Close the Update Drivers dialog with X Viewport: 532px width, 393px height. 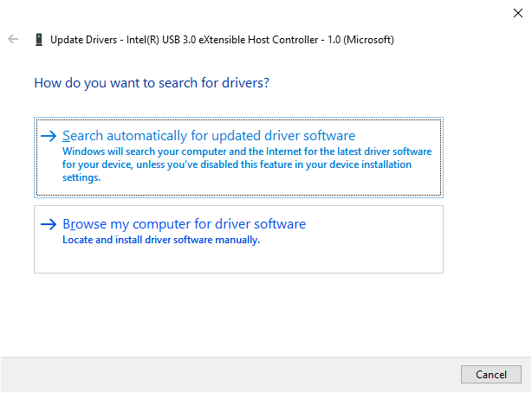coord(517,12)
